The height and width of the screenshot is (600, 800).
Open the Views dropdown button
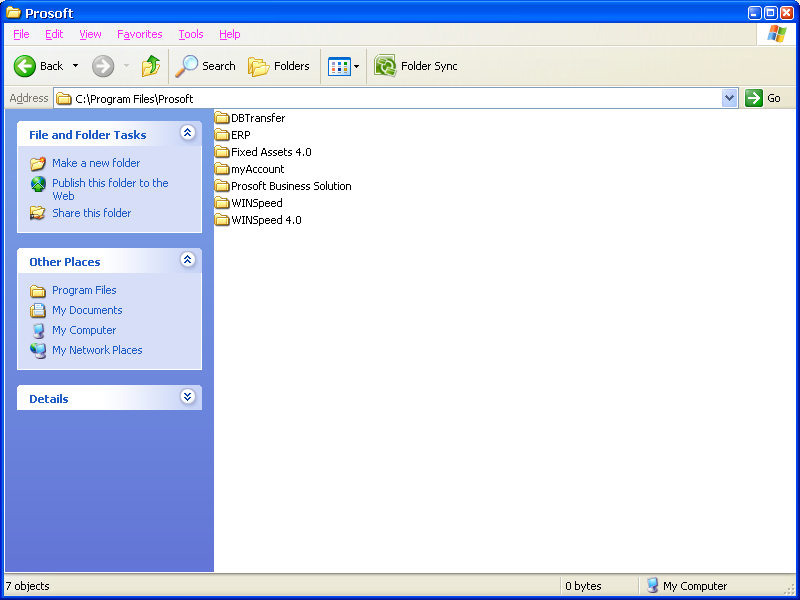tap(343, 66)
